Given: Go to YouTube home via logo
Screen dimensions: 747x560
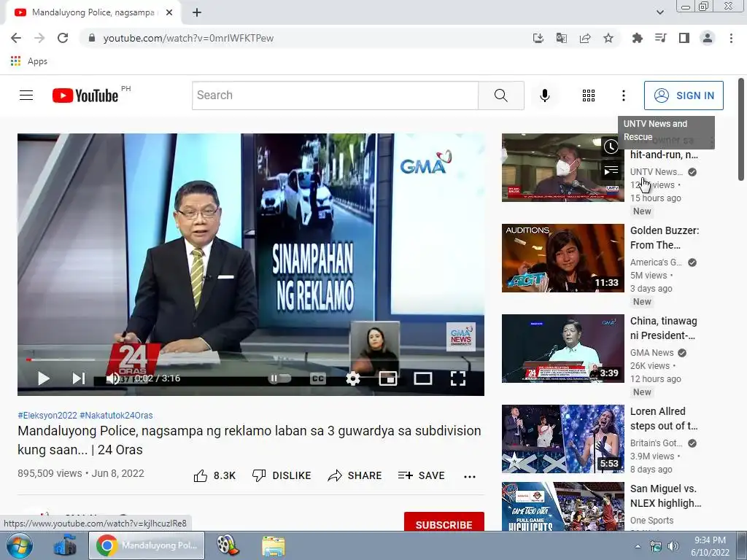Looking at the screenshot, I should click(85, 96).
